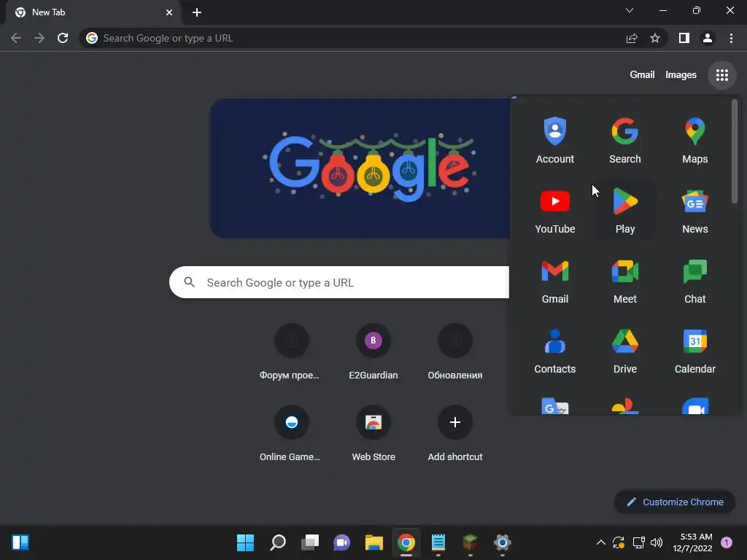
Task: Open Notepad icon on taskbar
Action: coord(438,542)
